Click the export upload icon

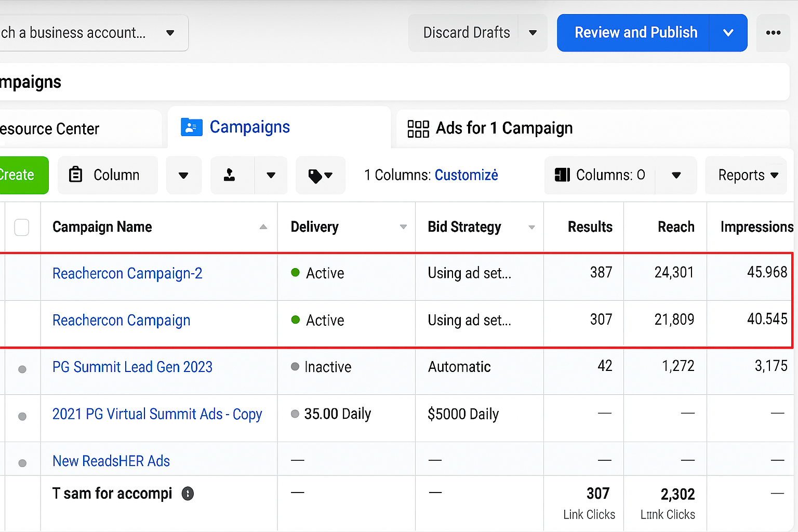click(229, 175)
